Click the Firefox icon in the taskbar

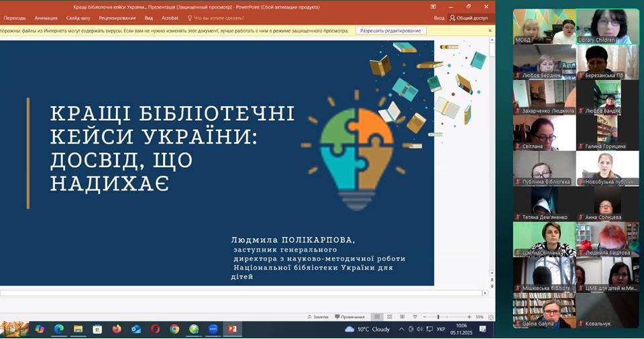[117, 329]
